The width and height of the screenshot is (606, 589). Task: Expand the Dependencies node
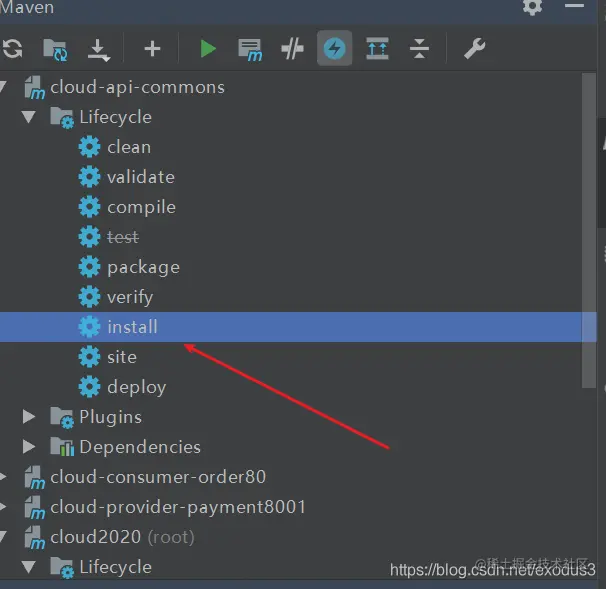pyautogui.click(x=29, y=447)
